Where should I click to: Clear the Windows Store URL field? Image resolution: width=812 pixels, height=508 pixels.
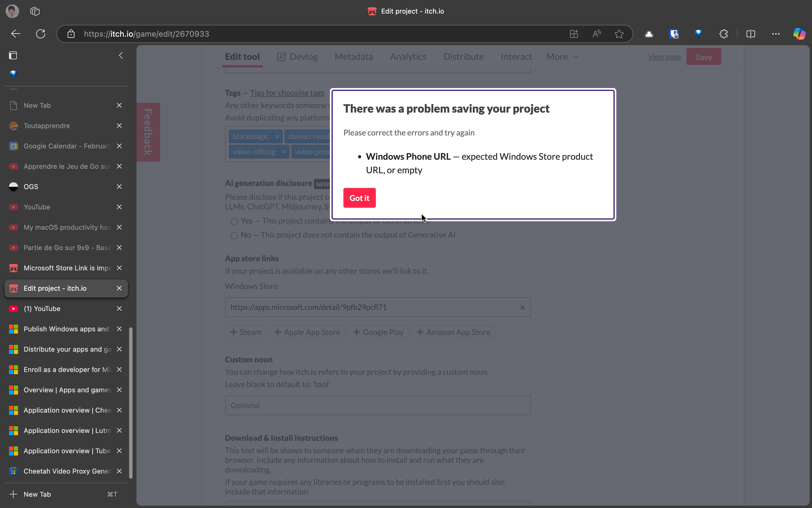(x=522, y=307)
